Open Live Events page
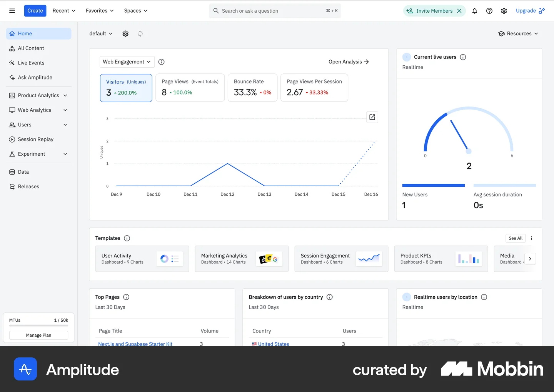554x392 pixels. point(39,63)
